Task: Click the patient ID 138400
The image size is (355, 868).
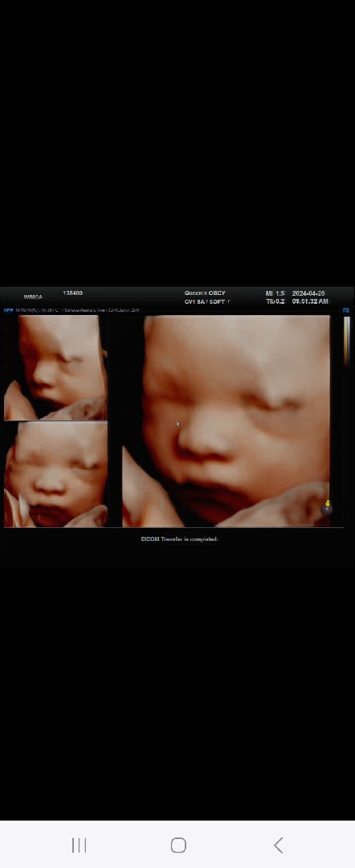Action: pos(72,293)
